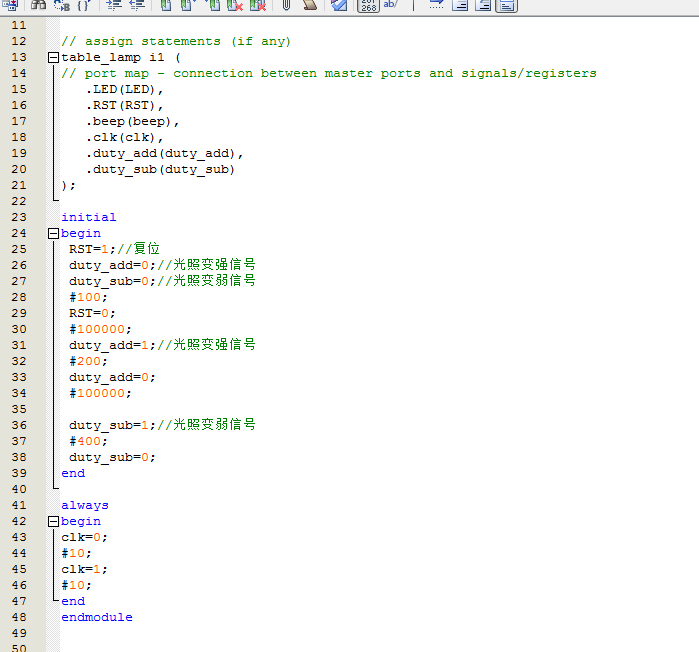This screenshot has width=699, height=652.
Task: Click the 'duty_add=1;' statement
Action: coord(112,345)
